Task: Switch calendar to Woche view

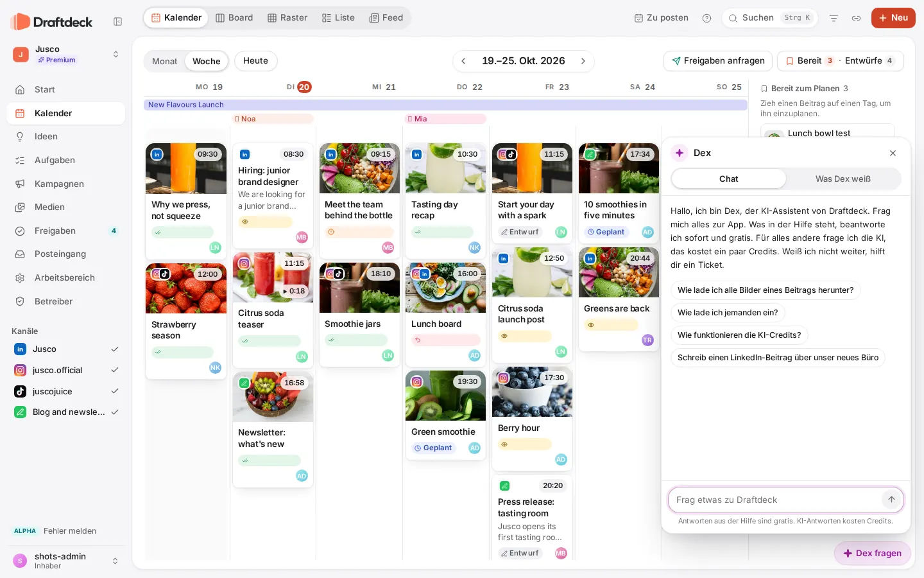Action: [x=207, y=61]
